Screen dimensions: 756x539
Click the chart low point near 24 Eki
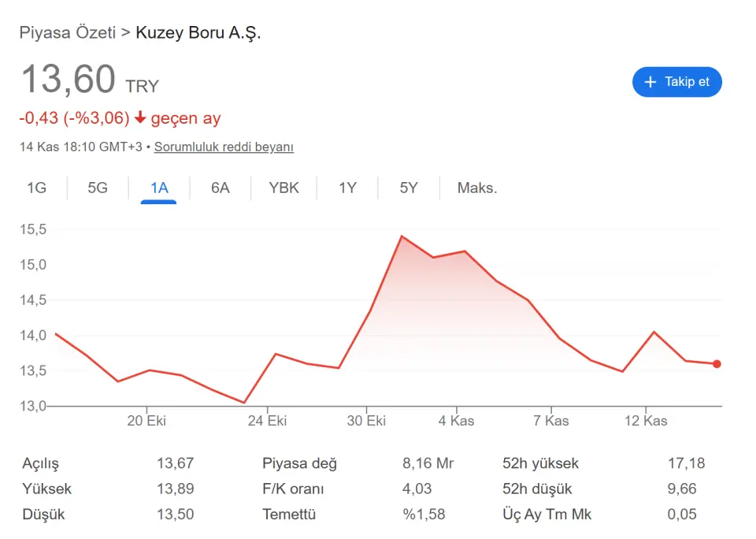(x=244, y=403)
